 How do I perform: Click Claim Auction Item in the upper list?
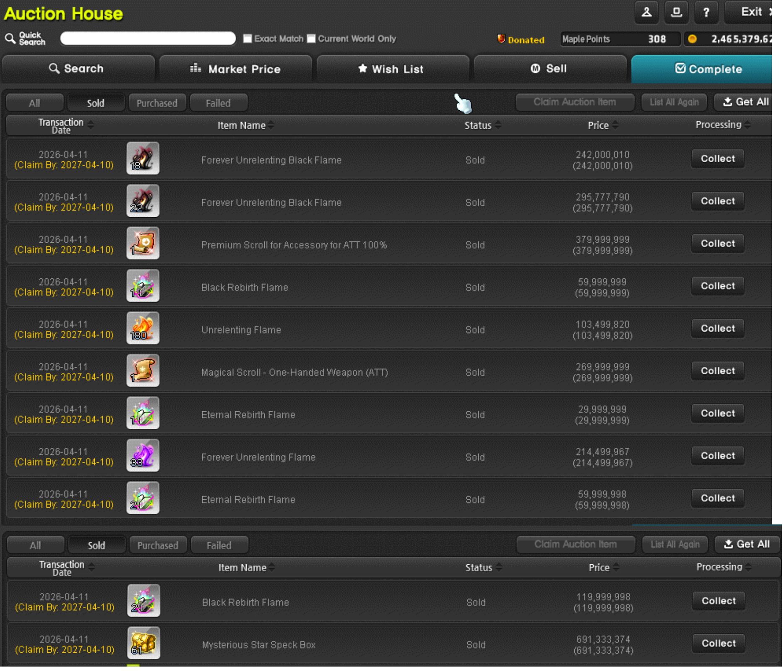[x=575, y=102]
